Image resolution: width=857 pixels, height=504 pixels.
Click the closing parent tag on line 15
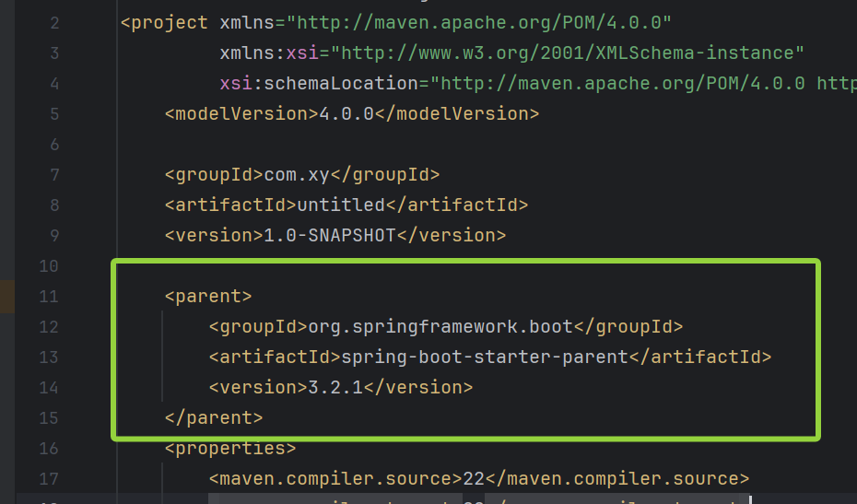point(214,417)
